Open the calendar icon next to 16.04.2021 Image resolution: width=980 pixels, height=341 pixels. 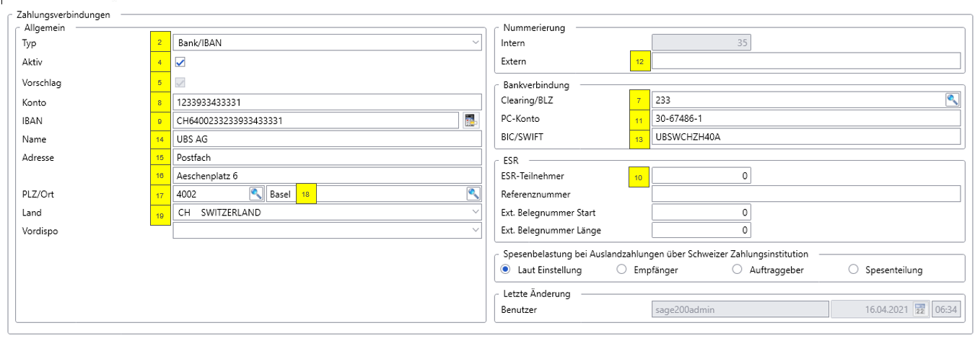point(919,309)
